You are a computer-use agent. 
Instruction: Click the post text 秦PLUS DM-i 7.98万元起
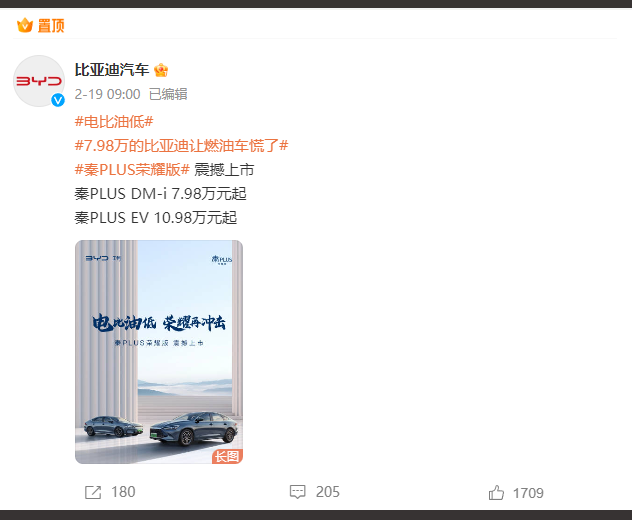point(160,194)
